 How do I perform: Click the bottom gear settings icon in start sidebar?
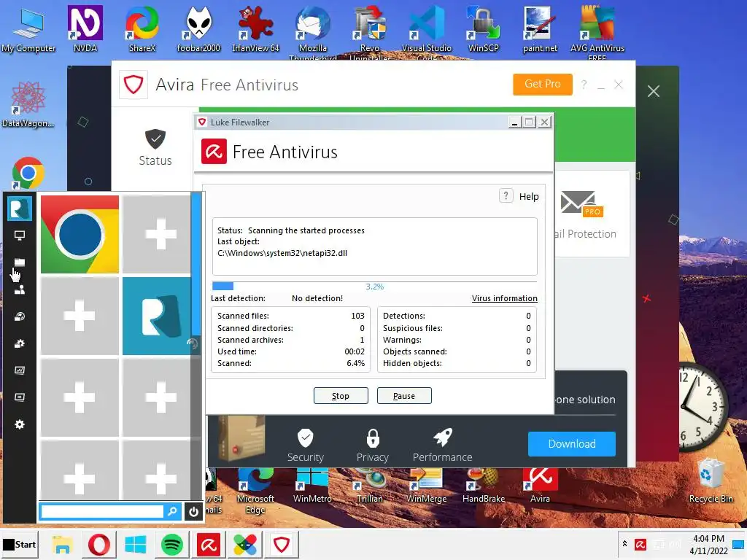(20, 424)
